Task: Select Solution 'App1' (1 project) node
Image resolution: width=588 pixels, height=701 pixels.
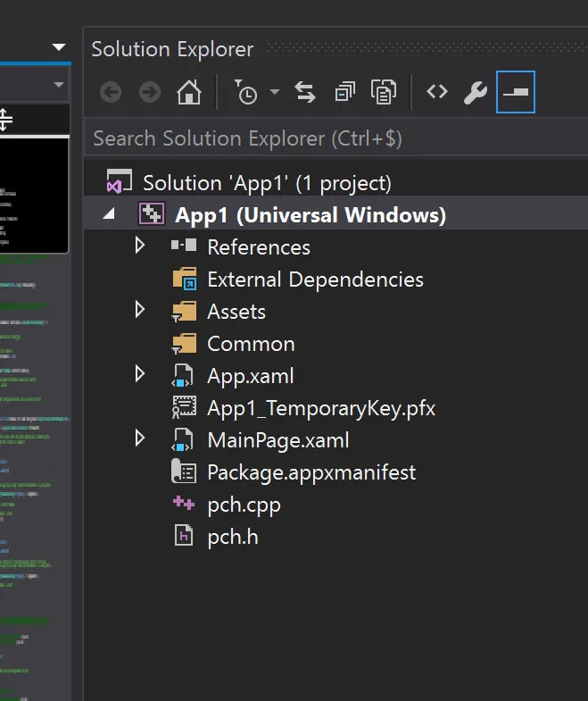Action: [267, 183]
